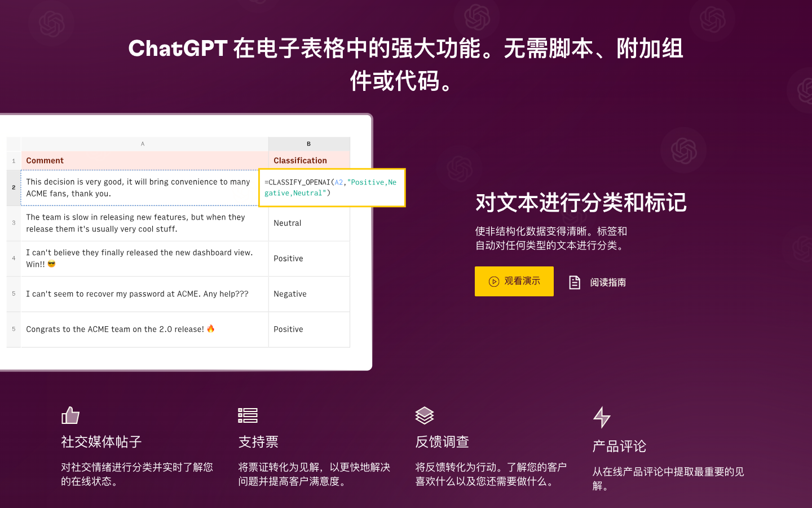The width and height of the screenshot is (812, 508).
Task: Click the document icon beside 阅读指南
Action: [575, 282]
